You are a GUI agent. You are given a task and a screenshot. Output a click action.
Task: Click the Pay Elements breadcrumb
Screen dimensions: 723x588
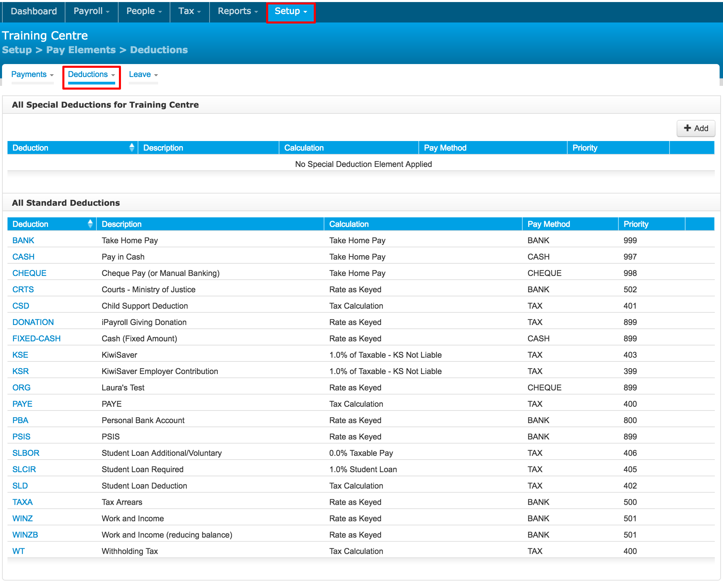(81, 50)
